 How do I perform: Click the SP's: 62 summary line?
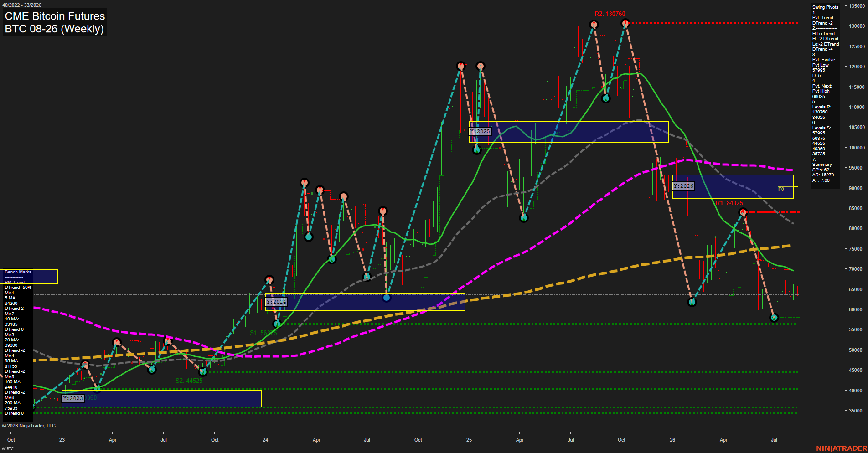tap(821, 170)
